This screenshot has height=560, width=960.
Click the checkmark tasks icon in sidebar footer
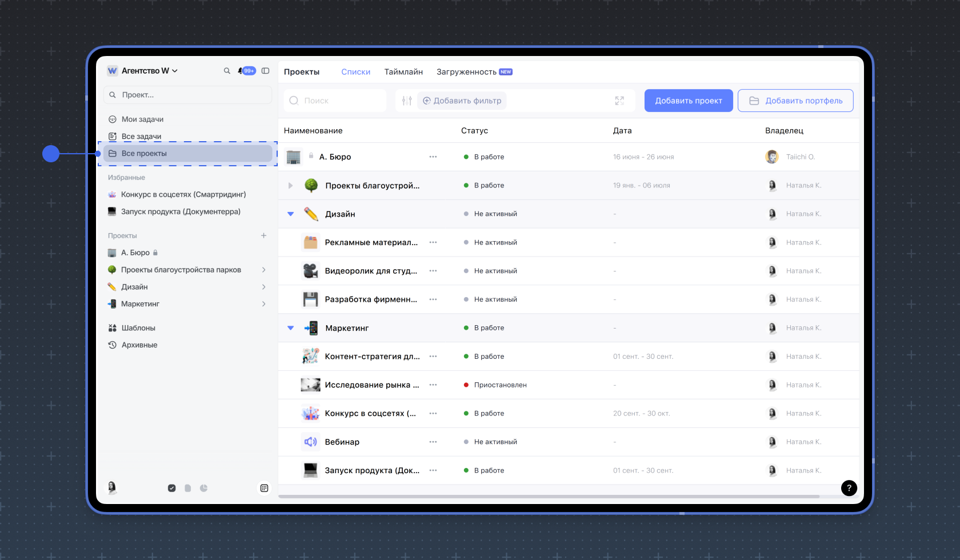171,488
